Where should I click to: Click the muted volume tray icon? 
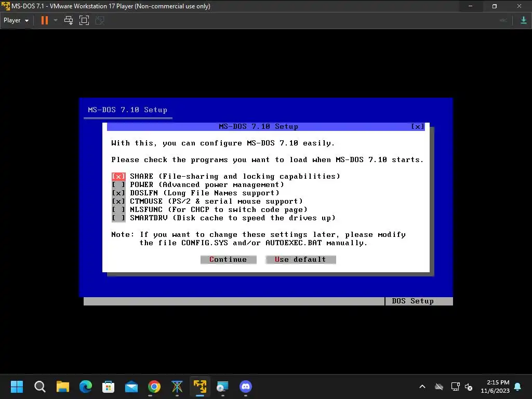coord(469,387)
